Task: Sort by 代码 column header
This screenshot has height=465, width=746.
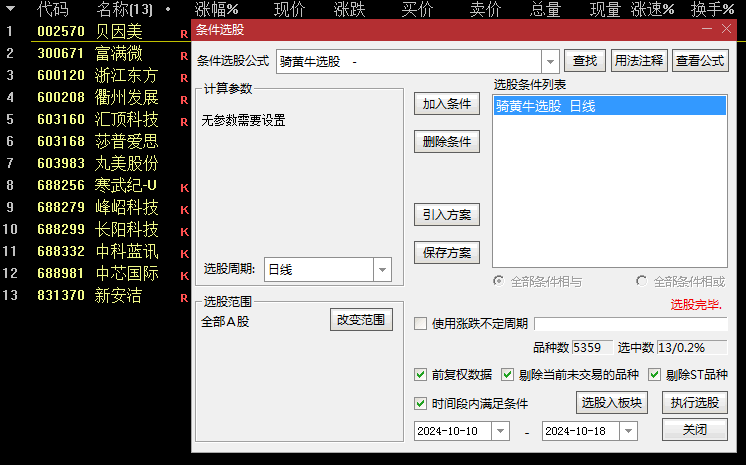Action: click(52, 9)
